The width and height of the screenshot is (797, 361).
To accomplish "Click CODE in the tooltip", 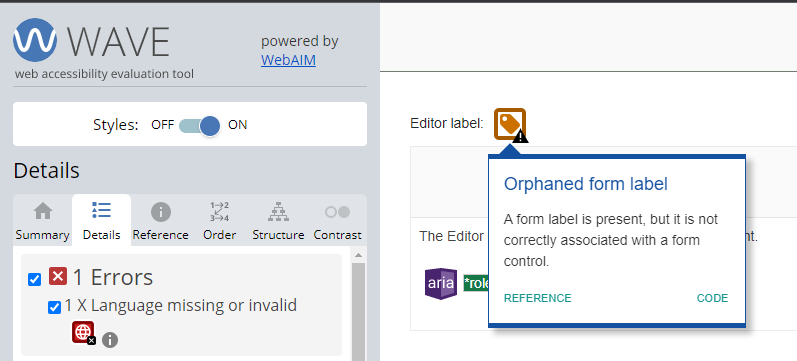I will pos(712,298).
